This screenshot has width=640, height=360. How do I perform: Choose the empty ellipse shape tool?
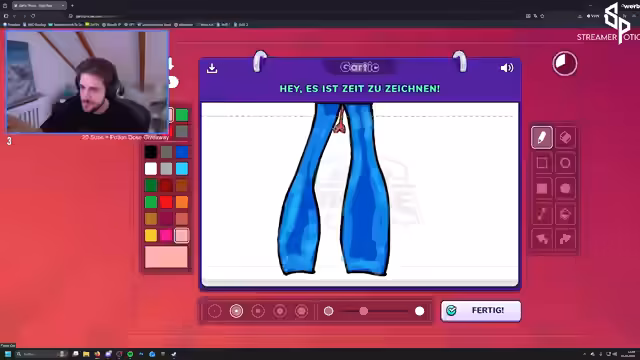pos(565,163)
